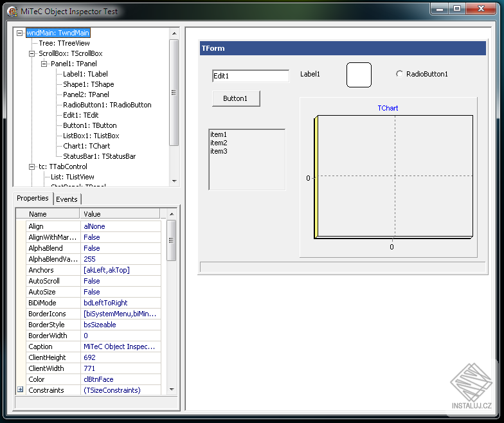Click BiDiMode value bdLeftToRight

121,303
